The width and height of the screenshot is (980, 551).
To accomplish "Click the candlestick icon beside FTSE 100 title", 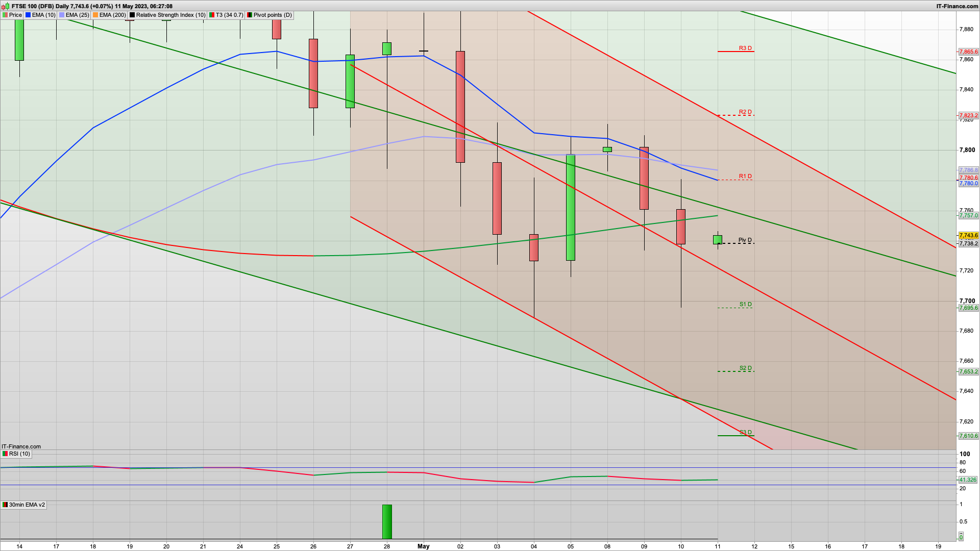I will coord(6,6).
